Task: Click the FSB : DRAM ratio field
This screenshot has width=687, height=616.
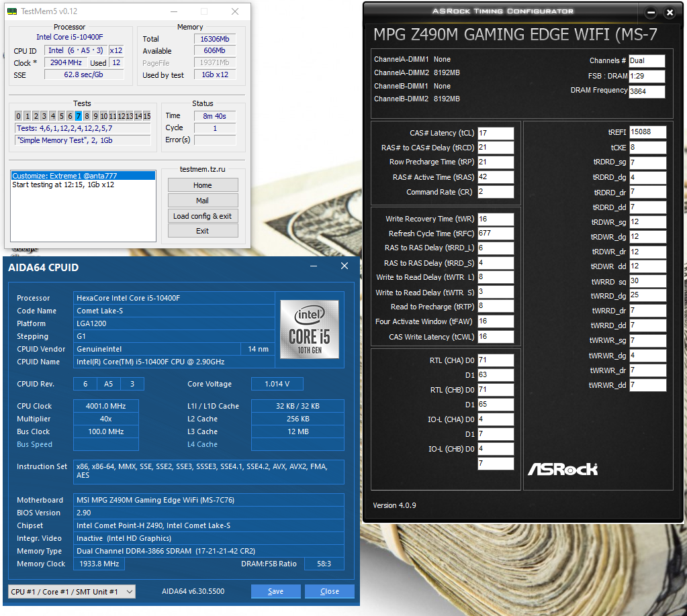Action: click(x=647, y=76)
